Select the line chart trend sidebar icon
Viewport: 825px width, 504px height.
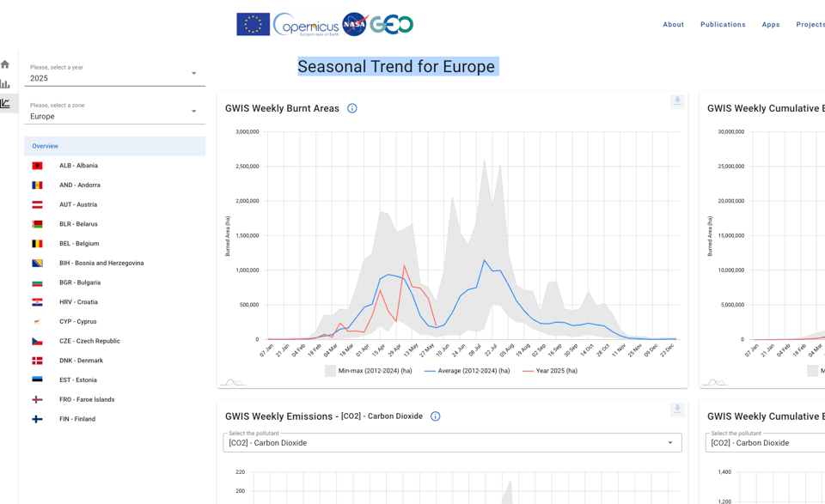(5, 104)
